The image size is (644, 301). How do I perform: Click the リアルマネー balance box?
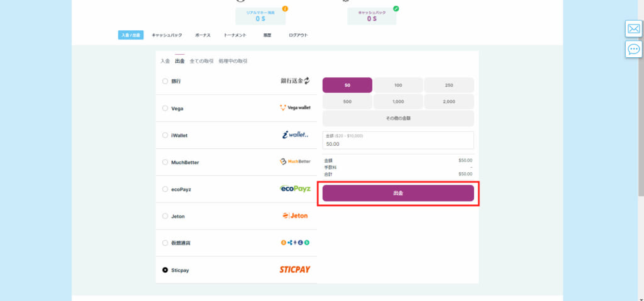coord(260,16)
